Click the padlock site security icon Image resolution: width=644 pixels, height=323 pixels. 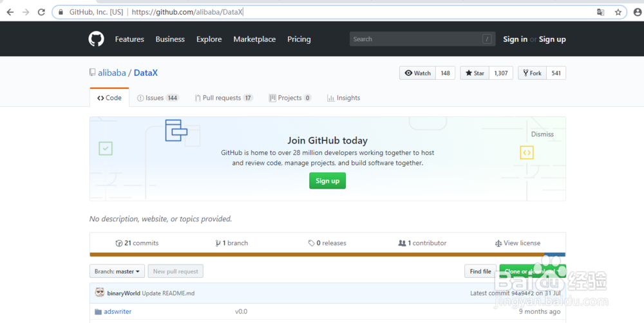[61, 12]
